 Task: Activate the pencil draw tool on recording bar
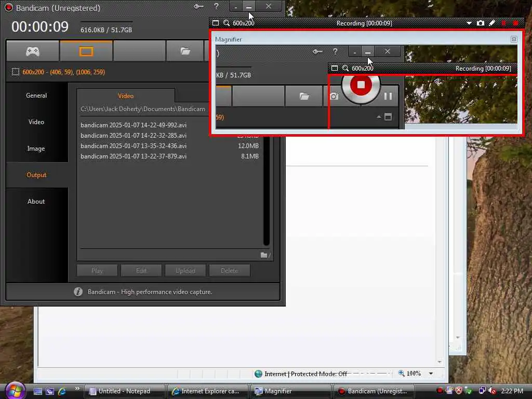click(491, 23)
